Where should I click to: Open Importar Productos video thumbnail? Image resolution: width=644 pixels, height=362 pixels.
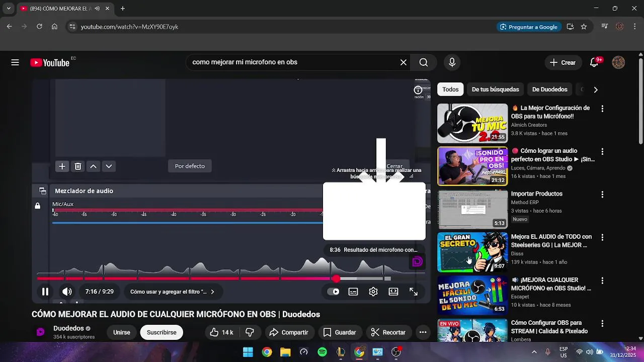click(472, 209)
